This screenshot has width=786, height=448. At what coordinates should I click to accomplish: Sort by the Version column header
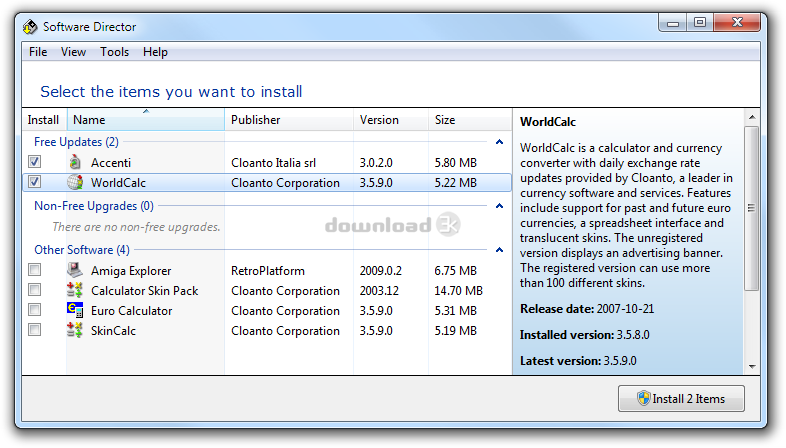[391, 120]
